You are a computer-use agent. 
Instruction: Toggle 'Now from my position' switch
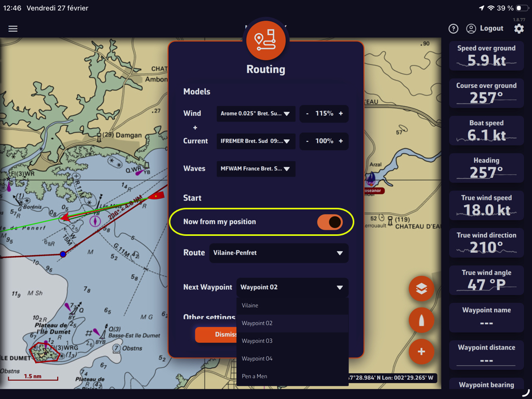click(x=330, y=222)
